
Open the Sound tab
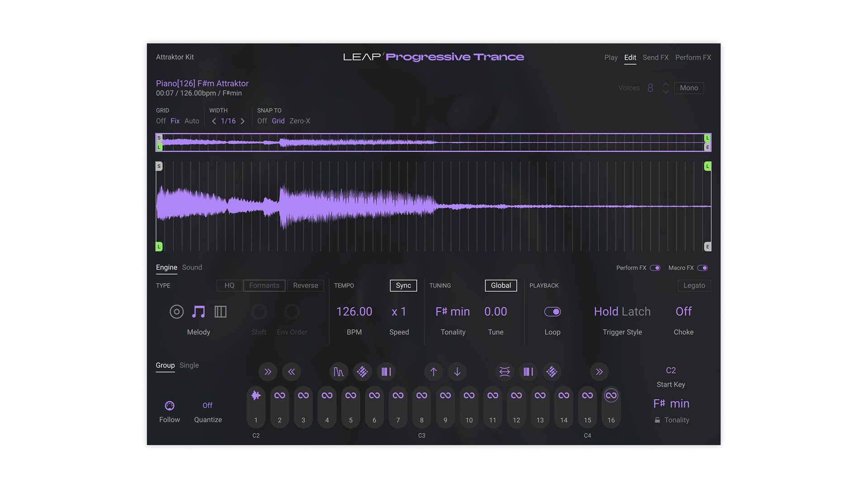192,267
